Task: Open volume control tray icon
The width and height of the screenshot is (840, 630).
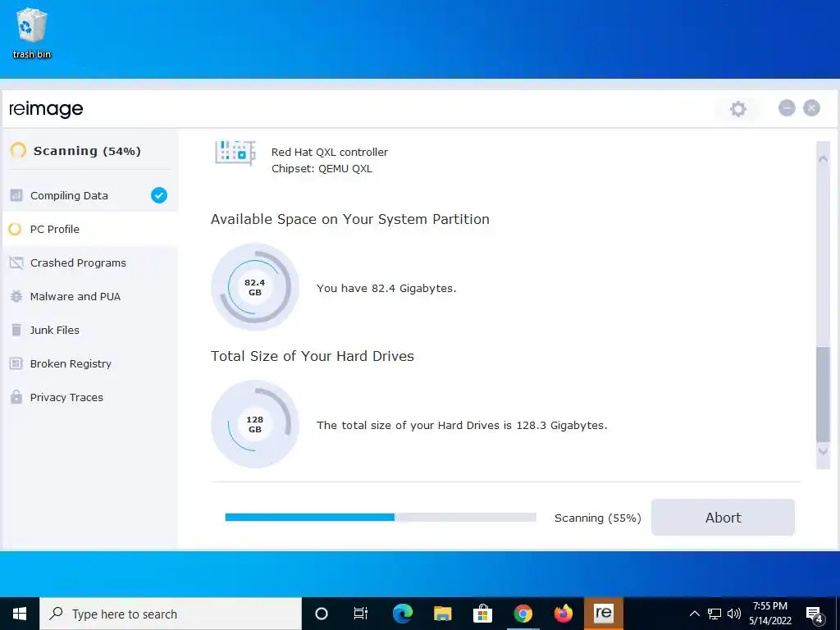Action: pos(734,614)
